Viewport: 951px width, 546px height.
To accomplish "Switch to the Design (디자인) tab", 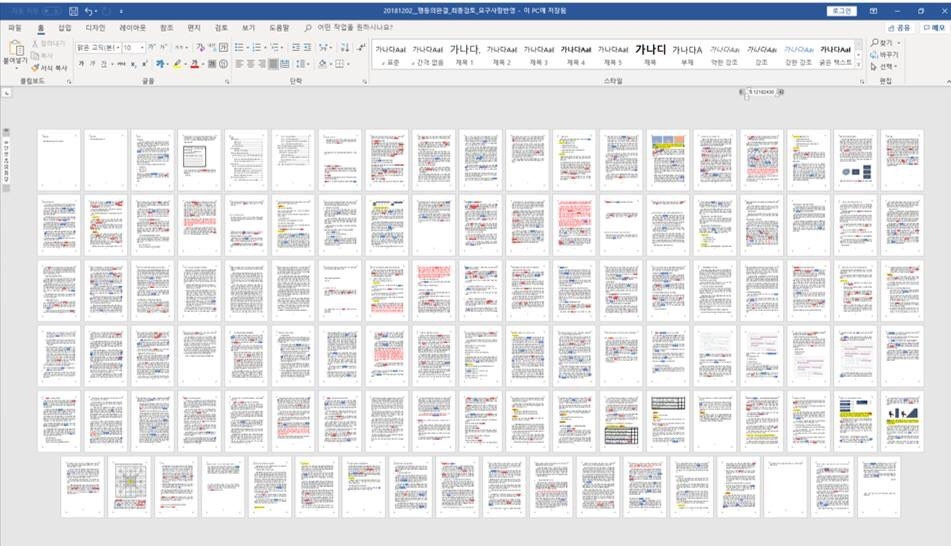I will (x=95, y=28).
